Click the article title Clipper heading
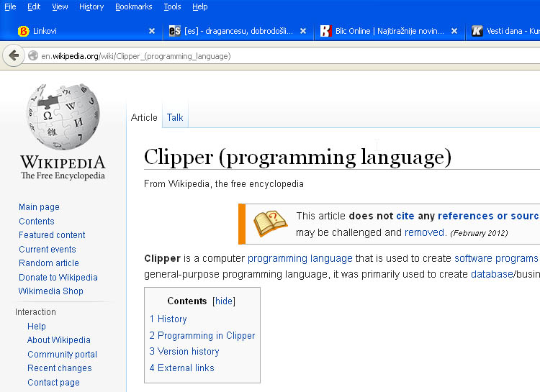Image resolution: width=540 pixels, height=392 pixels. click(x=297, y=158)
